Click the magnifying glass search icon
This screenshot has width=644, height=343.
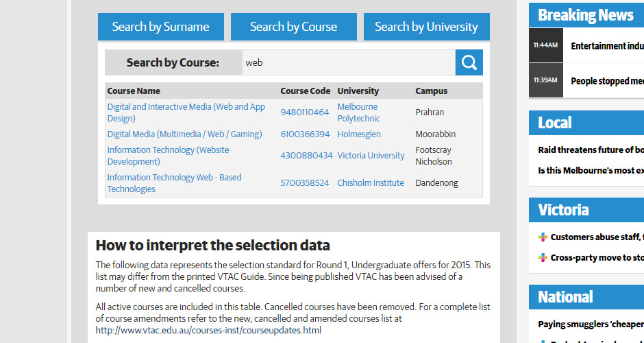coord(469,62)
